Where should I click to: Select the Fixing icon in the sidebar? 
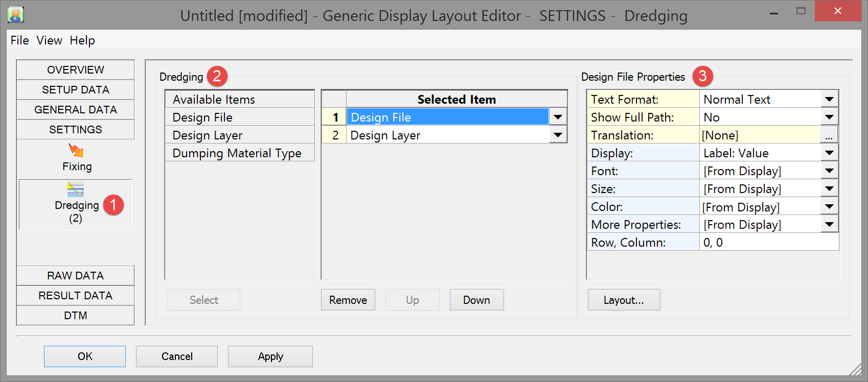tap(76, 151)
